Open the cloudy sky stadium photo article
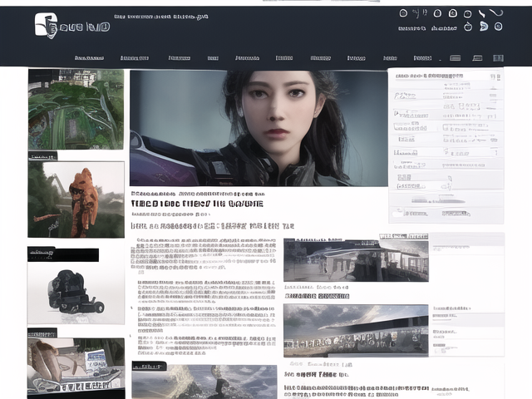 [356, 330]
